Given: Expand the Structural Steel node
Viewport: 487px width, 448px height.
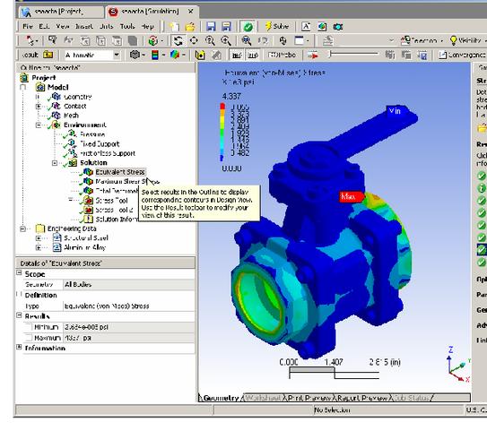Looking at the screenshot, I should 39,238.
